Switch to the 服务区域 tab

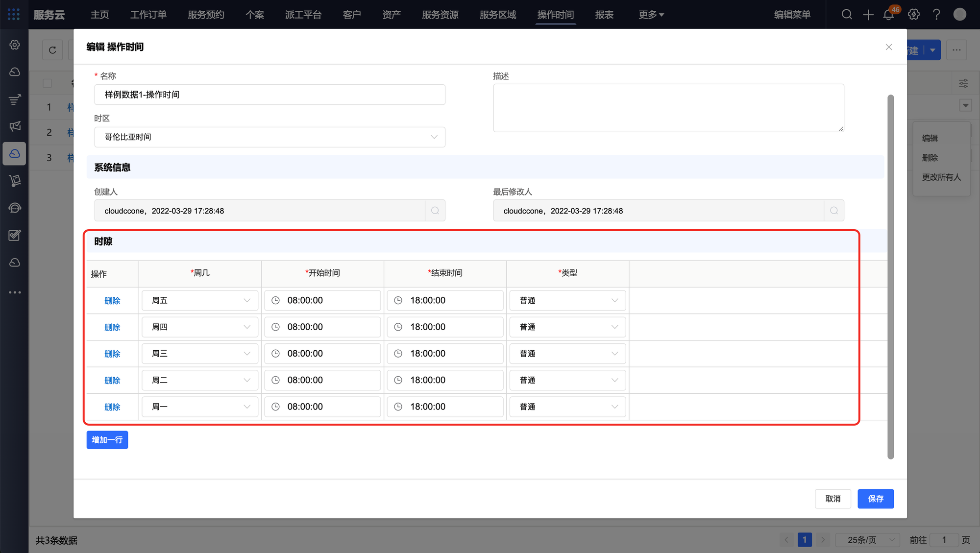click(x=498, y=15)
